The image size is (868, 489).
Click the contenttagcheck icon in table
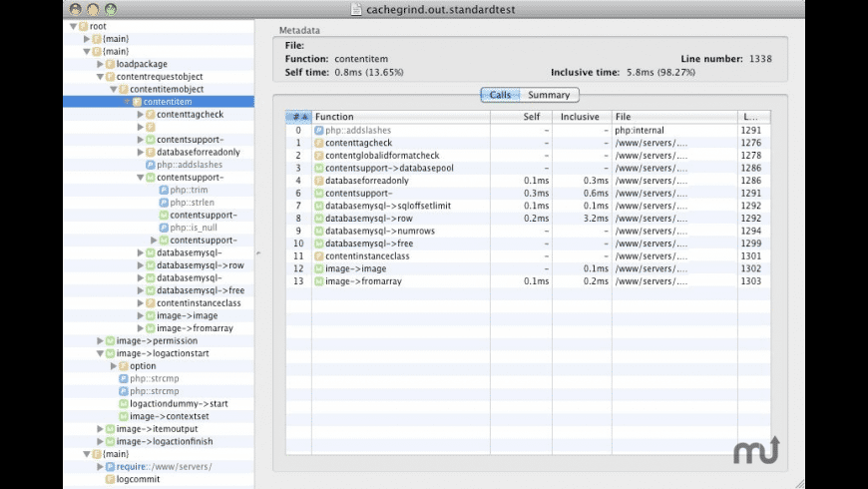pyautogui.click(x=319, y=143)
